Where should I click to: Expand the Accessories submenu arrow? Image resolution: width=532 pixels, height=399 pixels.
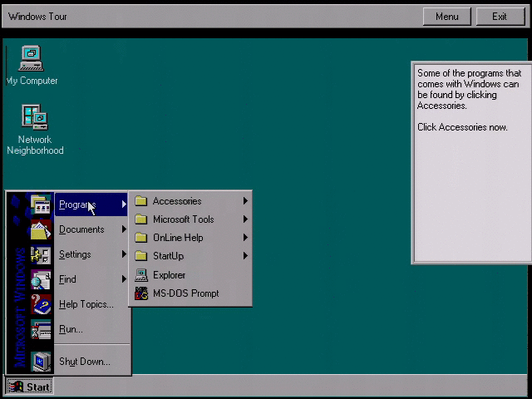[245, 201]
